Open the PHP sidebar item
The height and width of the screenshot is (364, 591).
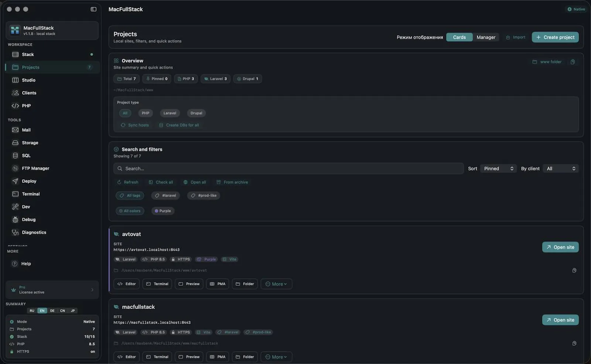[52, 106]
